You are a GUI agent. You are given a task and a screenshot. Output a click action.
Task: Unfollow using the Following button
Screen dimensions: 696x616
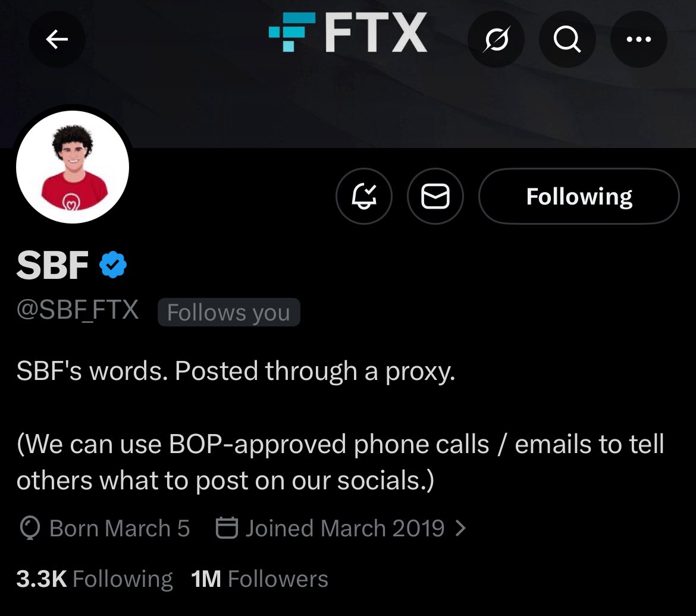click(x=579, y=196)
